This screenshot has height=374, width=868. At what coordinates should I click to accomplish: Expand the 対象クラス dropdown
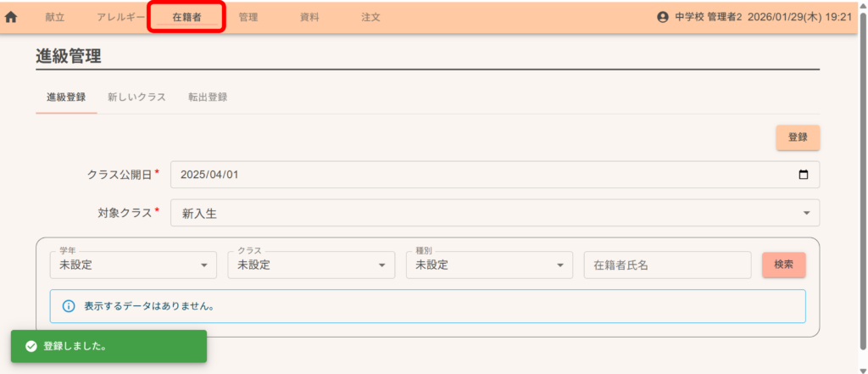tap(495, 214)
